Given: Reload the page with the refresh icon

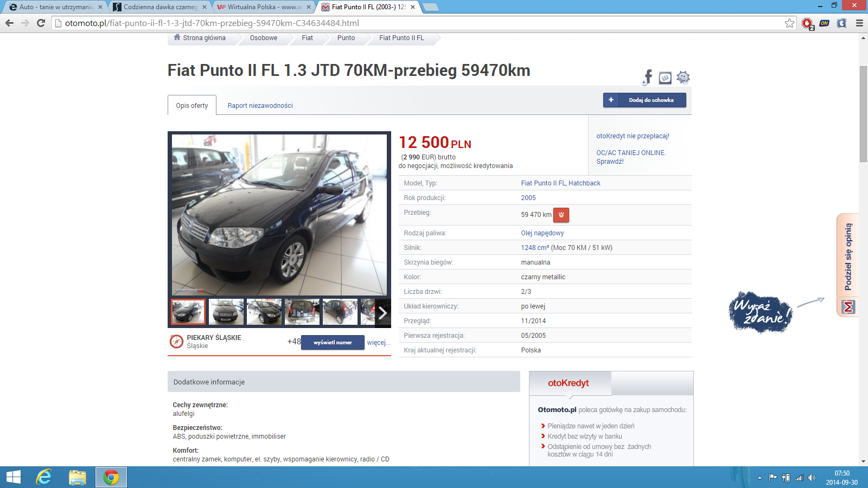Looking at the screenshot, I should coord(41,23).
